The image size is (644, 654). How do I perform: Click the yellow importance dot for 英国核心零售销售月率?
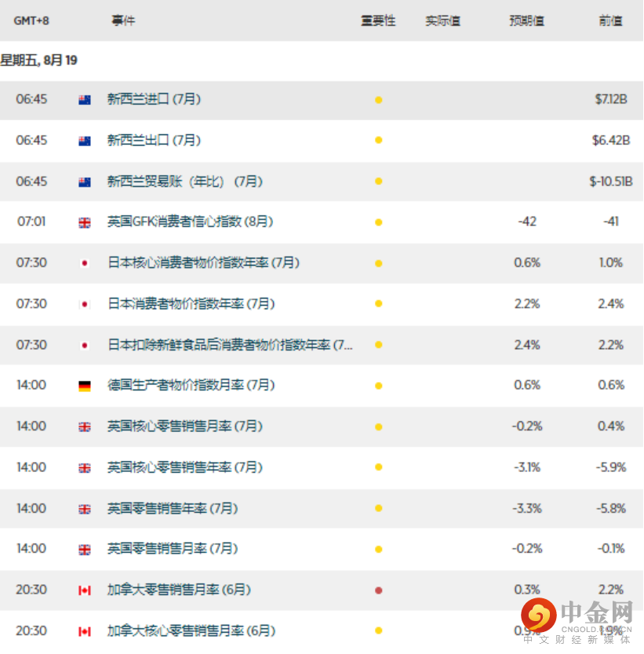pyautogui.click(x=379, y=427)
